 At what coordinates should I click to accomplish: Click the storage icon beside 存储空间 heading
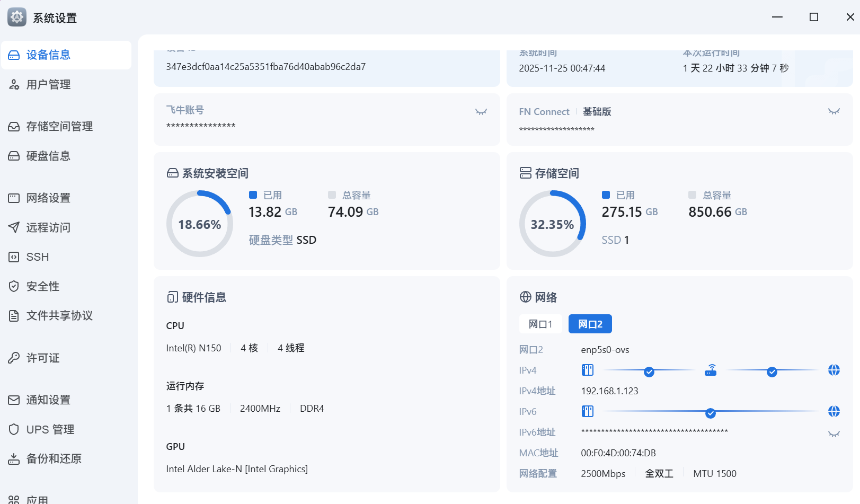[525, 173]
